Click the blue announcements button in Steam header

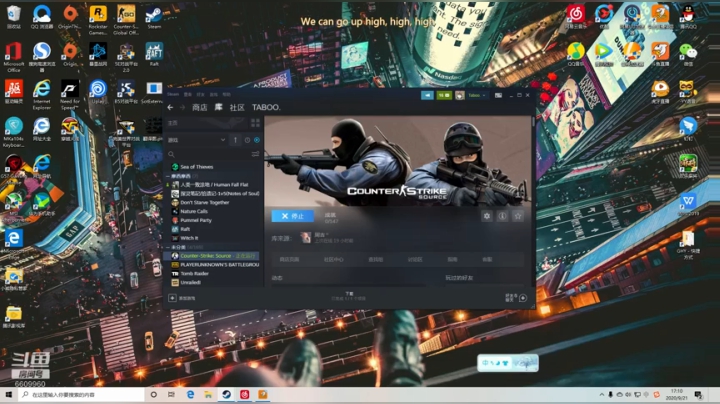click(427, 95)
